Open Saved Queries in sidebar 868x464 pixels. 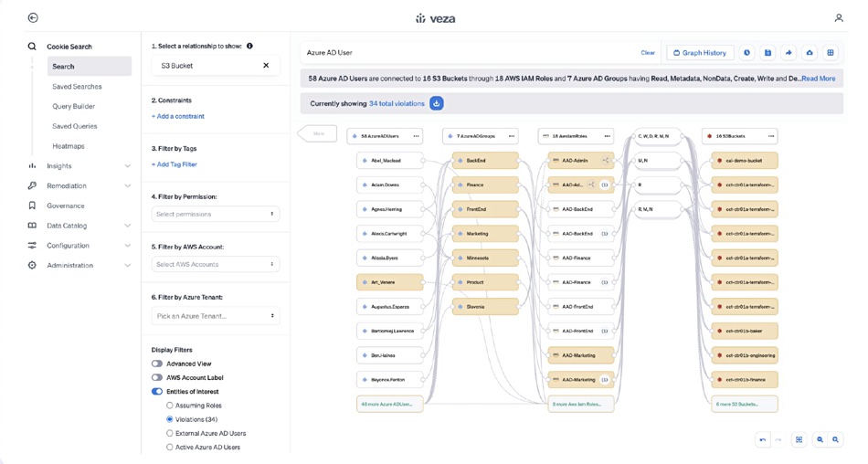pos(75,126)
